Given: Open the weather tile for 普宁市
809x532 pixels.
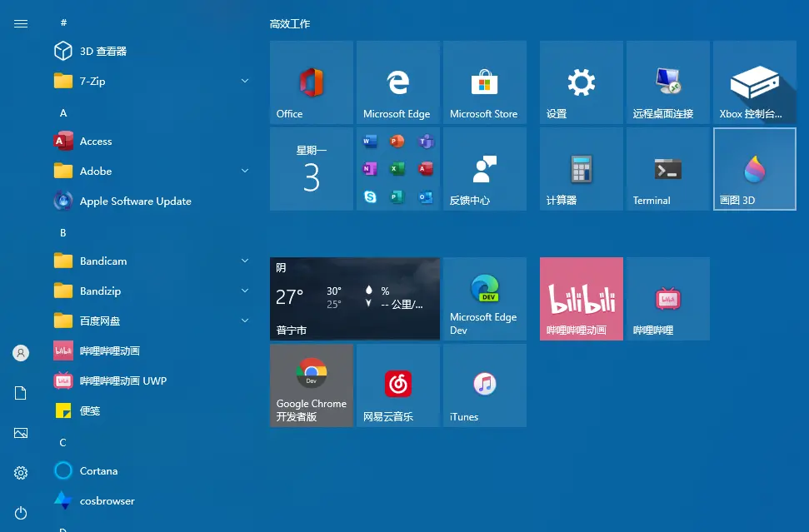Looking at the screenshot, I should tap(354, 299).
